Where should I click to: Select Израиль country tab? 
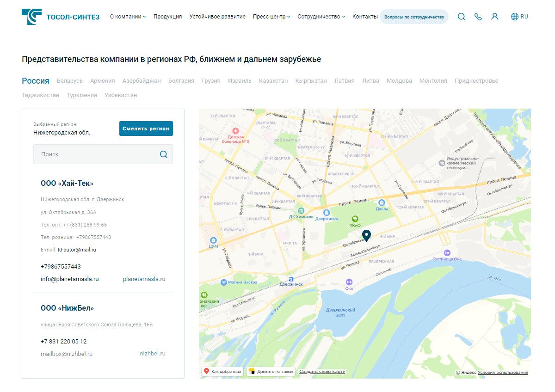(x=240, y=81)
